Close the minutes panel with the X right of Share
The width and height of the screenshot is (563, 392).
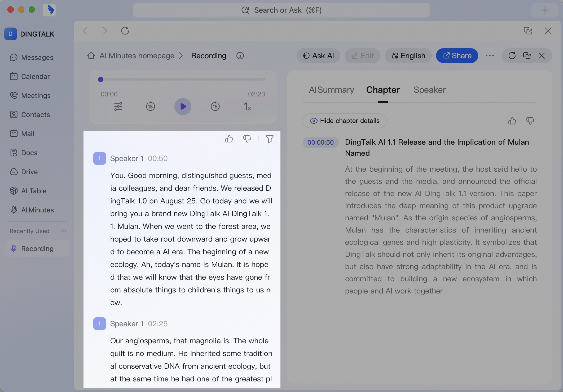542,56
